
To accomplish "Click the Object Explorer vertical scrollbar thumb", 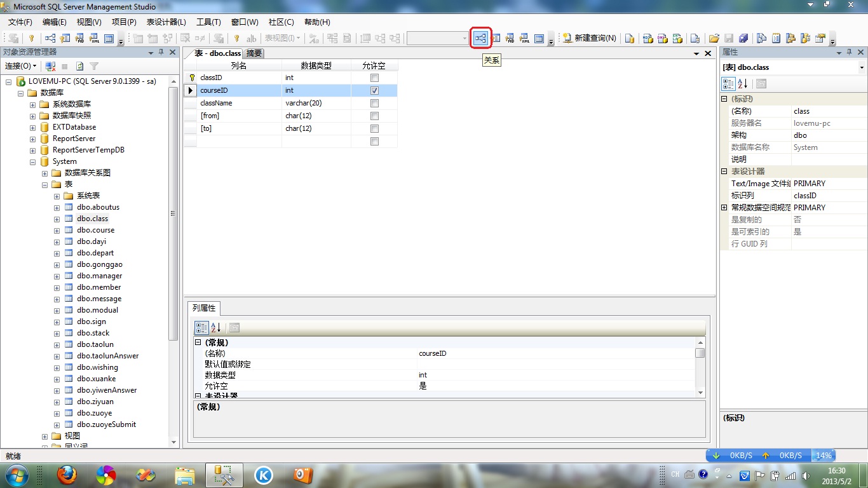I will [173, 213].
